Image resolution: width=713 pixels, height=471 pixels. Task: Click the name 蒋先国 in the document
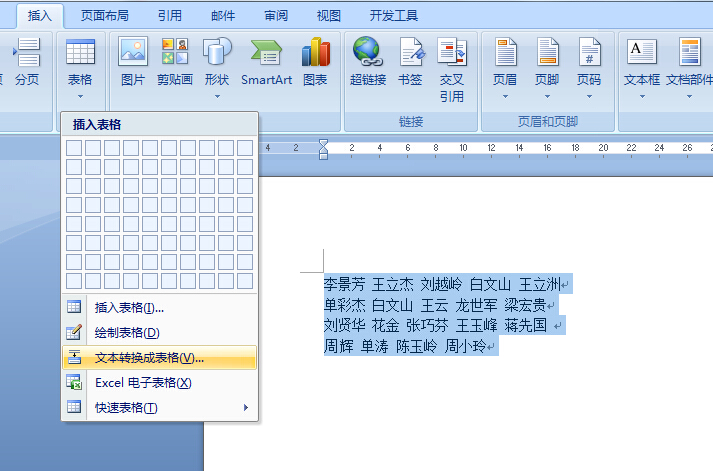(x=525, y=325)
